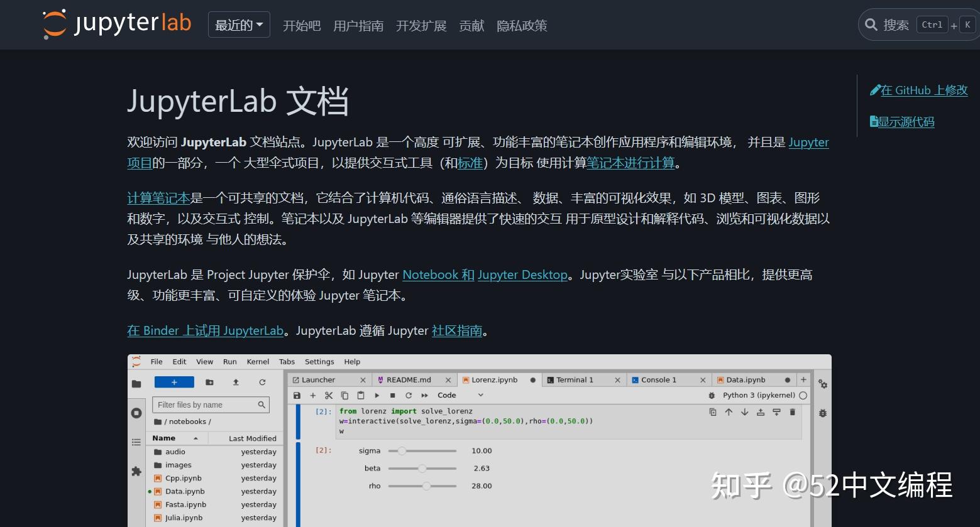Open the Extensions puzzle icon in left sidebar
The width and height of the screenshot is (980, 527).
click(x=136, y=471)
